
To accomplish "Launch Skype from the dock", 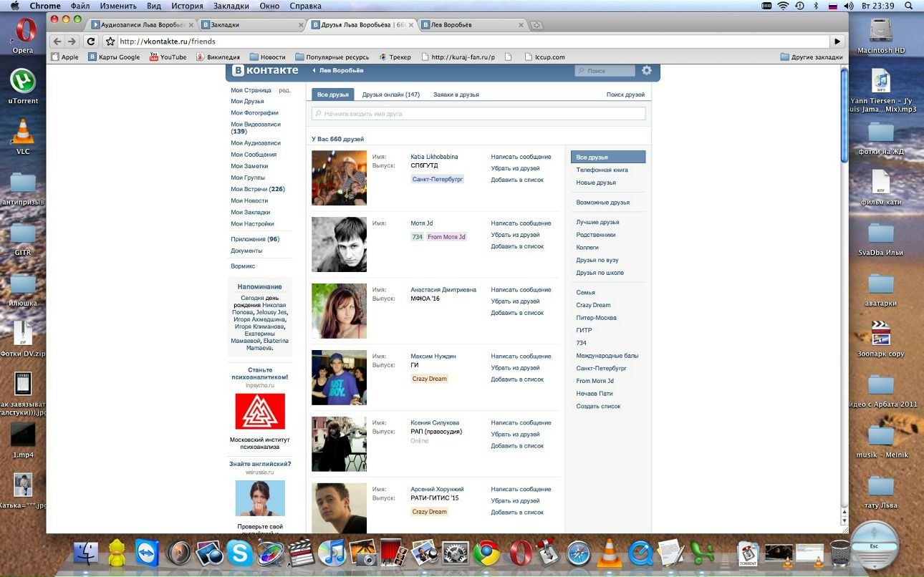I will point(240,553).
